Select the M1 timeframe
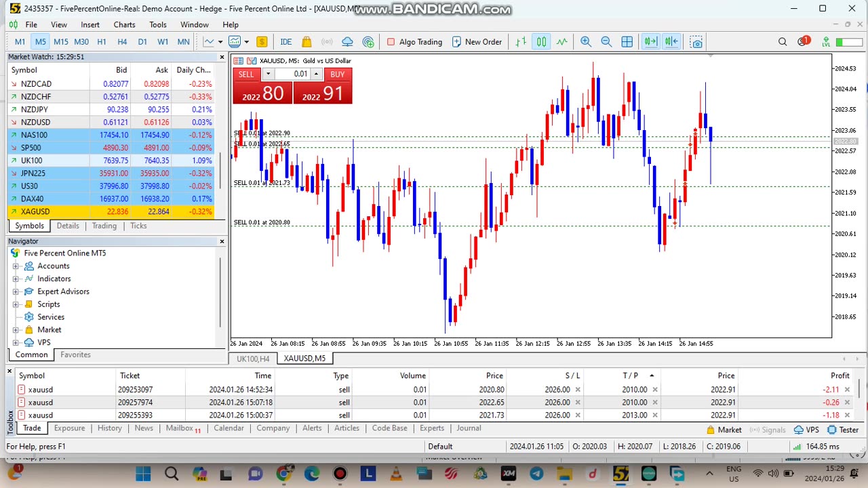 pos(20,42)
